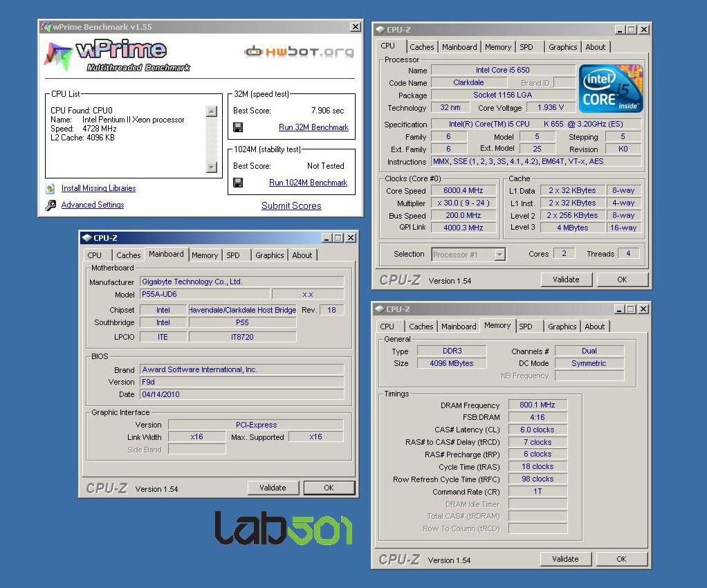Click Submit Scores link
This screenshot has height=588, width=707.
click(291, 206)
